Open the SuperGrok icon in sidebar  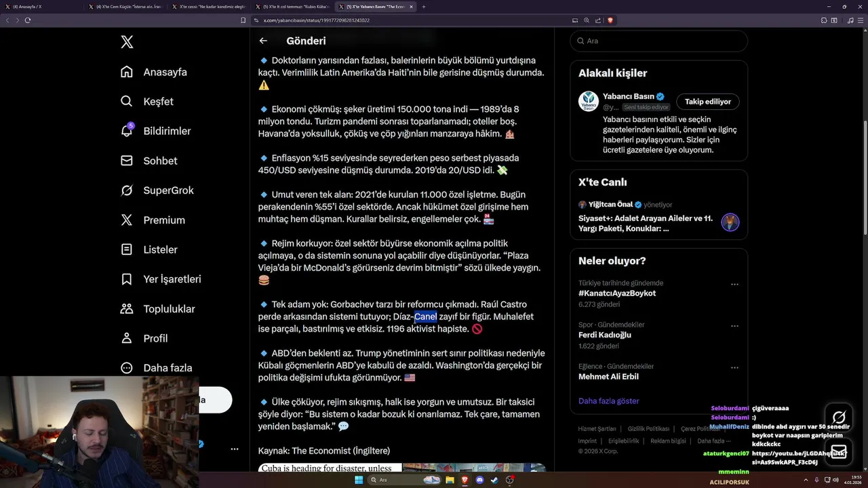point(127,190)
